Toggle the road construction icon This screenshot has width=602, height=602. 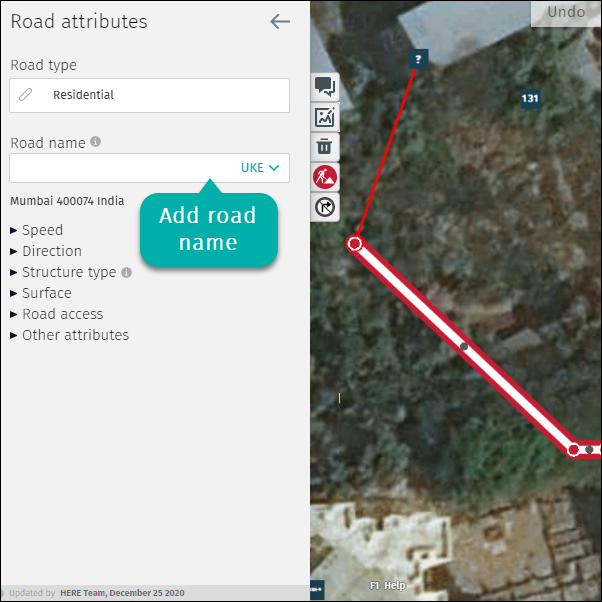click(325, 177)
